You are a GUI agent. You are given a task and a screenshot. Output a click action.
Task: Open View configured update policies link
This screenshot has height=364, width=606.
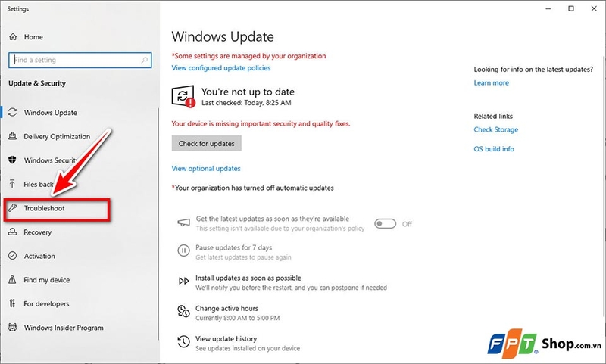tap(221, 67)
